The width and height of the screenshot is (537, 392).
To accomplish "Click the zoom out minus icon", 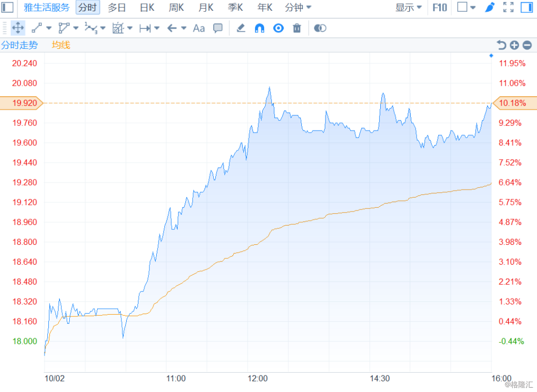I will coord(527,45).
